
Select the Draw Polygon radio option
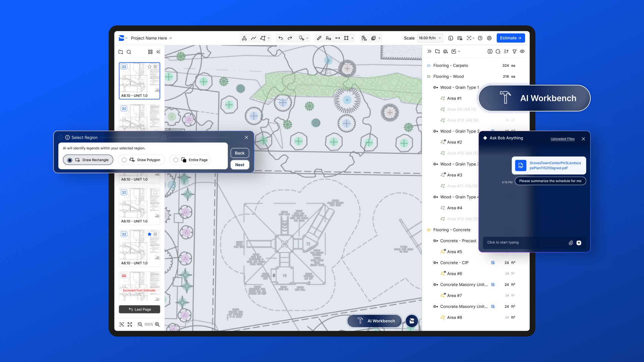pos(124,160)
